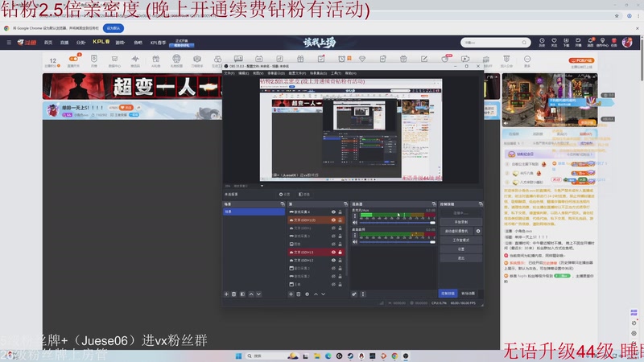Hide the 文本 (GDI+) 2 source
Image resolution: width=644 pixels, height=362 pixels.
coord(333,260)
